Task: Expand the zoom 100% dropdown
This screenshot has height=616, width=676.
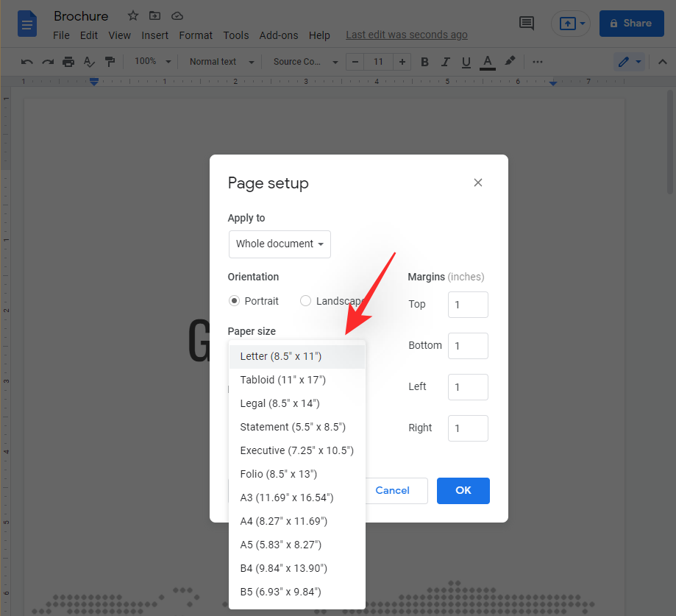Action: 152,62
